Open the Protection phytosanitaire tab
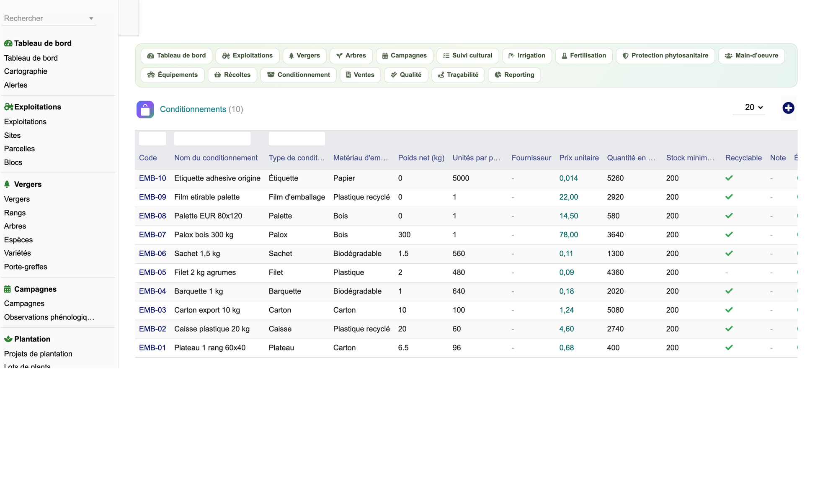815x504 pixels. tap(665, 56)
